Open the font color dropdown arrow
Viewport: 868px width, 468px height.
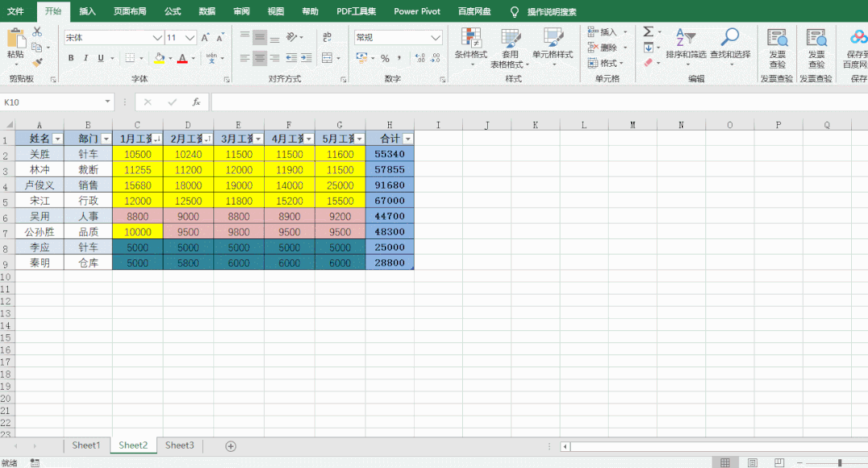[193, 58]
